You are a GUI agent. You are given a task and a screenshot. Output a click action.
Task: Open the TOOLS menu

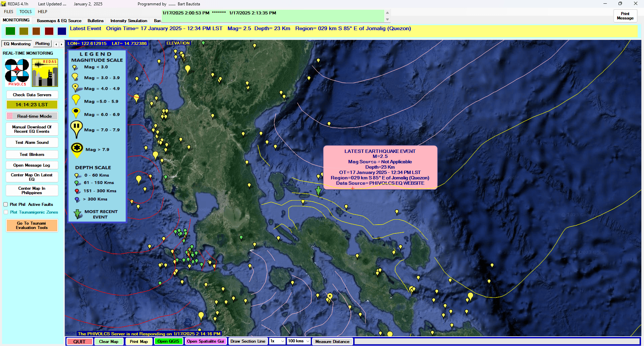click(25, 12)
